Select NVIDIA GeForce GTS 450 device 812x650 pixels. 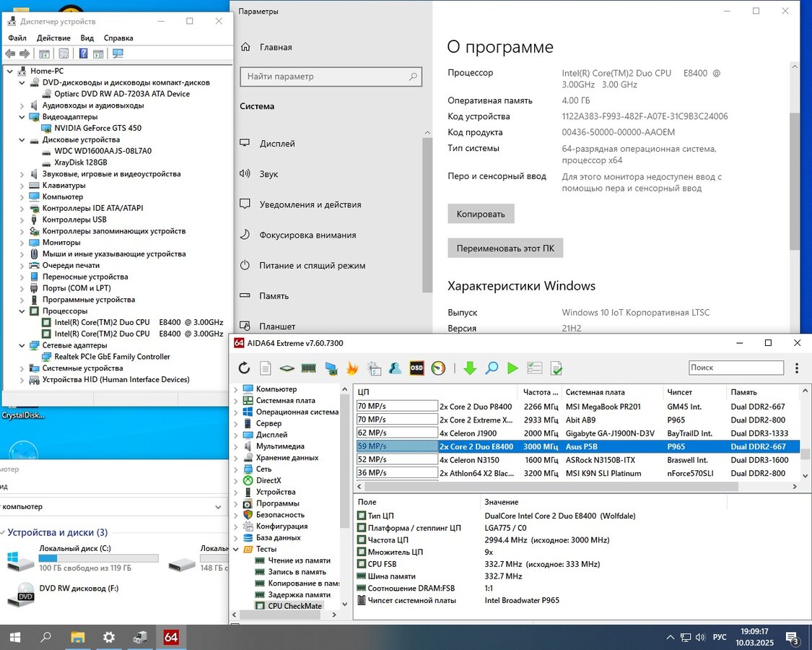98,128
